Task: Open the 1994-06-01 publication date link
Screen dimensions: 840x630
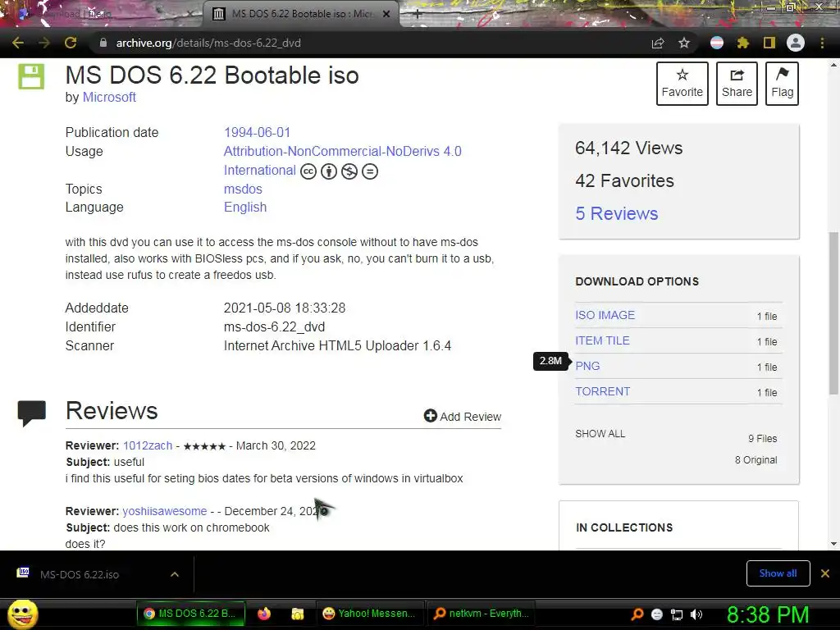Action: (x=257, y=132)
